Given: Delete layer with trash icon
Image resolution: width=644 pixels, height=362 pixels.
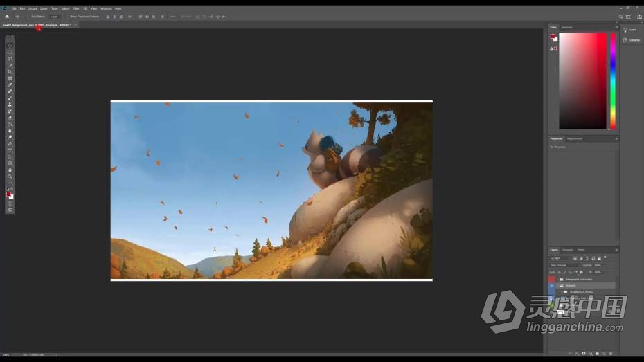Looking at the screenshot, I should pyautogui.click(x=611, y=354).
